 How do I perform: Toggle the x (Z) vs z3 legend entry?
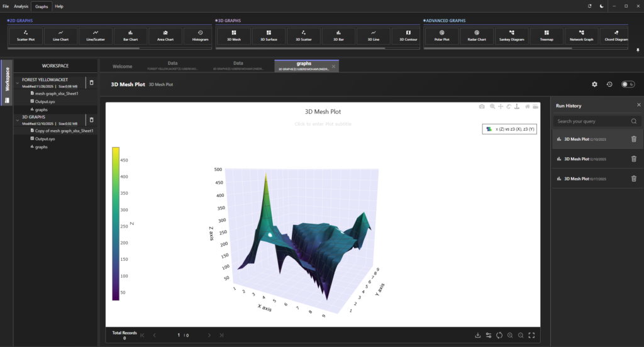[509, 129]
